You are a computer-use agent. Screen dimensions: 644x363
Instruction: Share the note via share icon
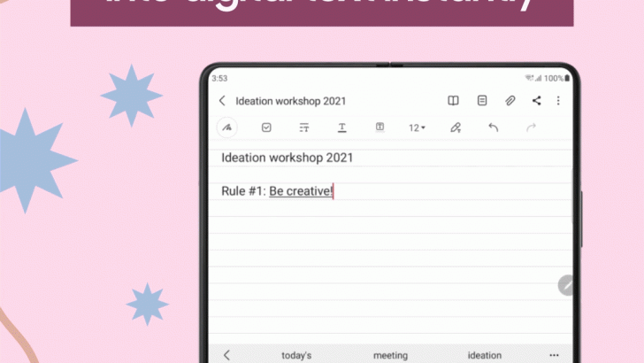coord(536,101)
